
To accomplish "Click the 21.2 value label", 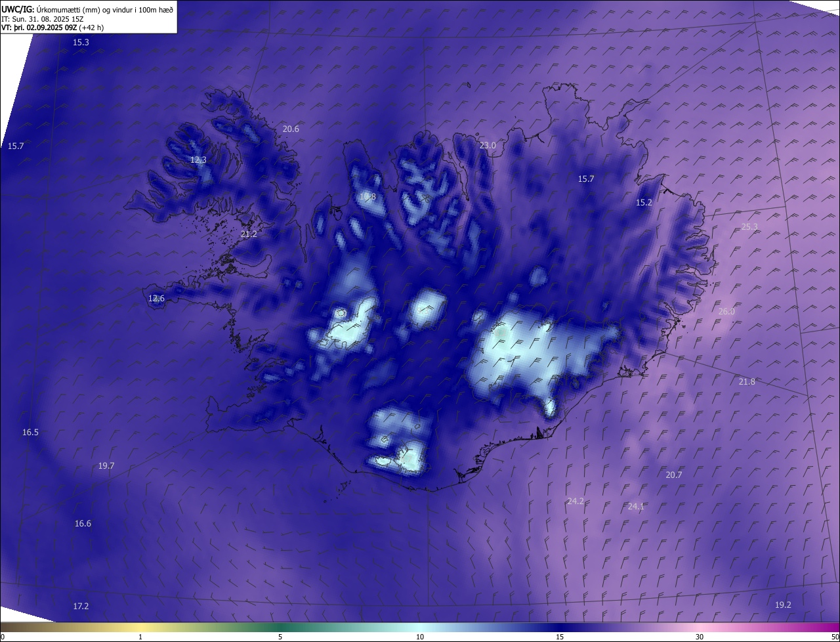I will [249, 234].
